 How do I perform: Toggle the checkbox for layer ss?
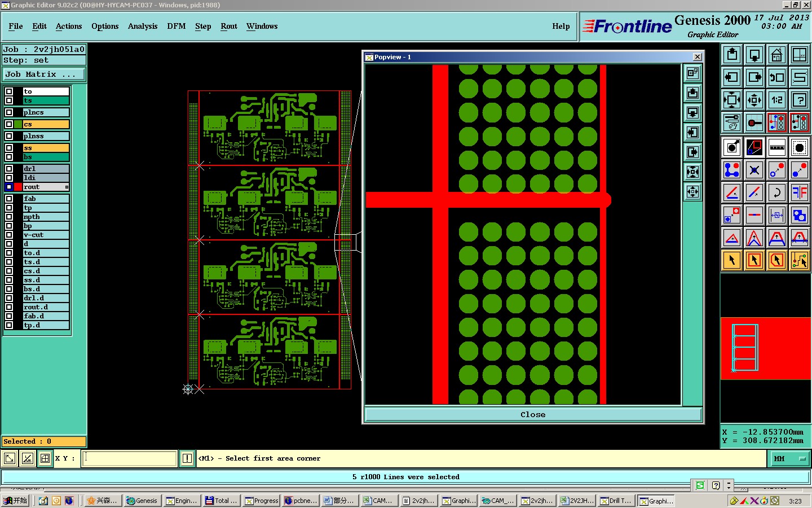pyautogui.click(x=9, y=148)
